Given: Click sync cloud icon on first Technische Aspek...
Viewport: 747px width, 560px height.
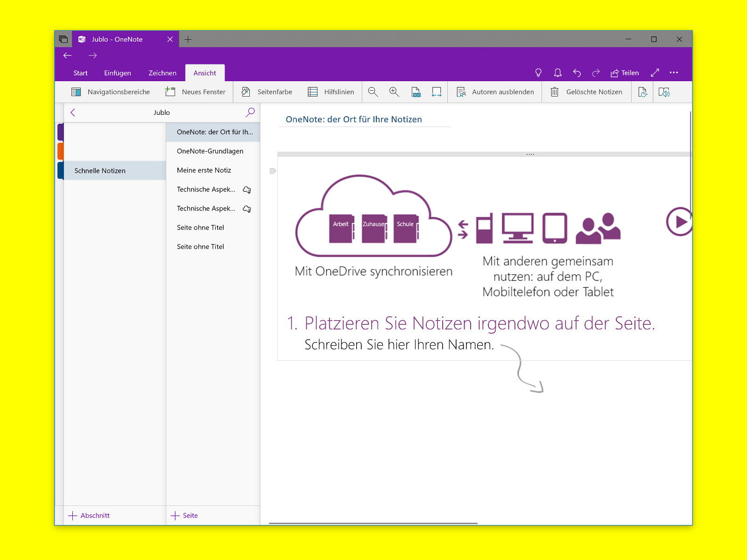Looking at the screenshot, I should (x=247, y=189).
